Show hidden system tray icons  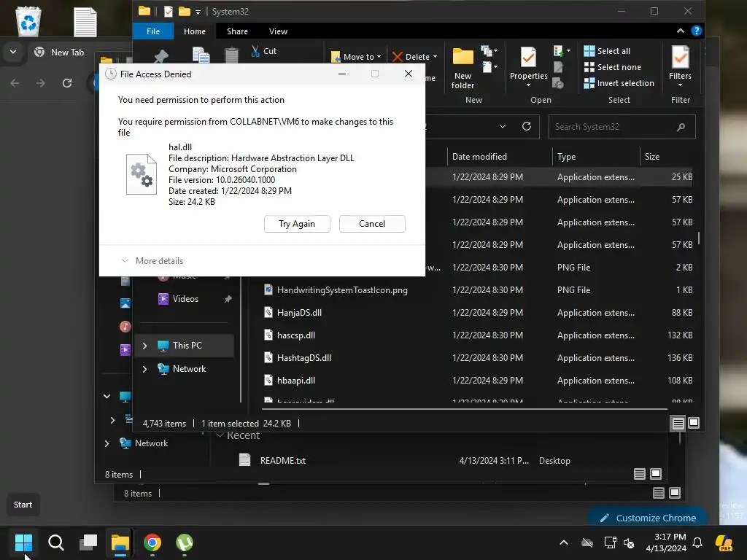pos(564,542)
